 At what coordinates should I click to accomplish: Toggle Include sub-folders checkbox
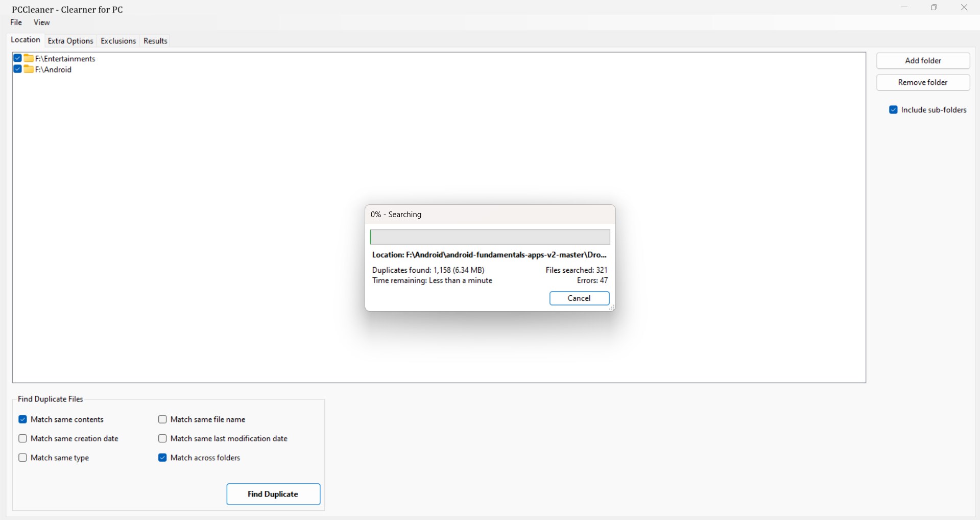pos(893,110)
